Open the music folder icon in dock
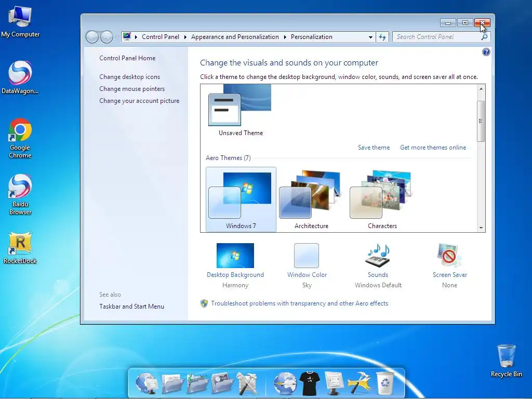 (x=197, y=383)
